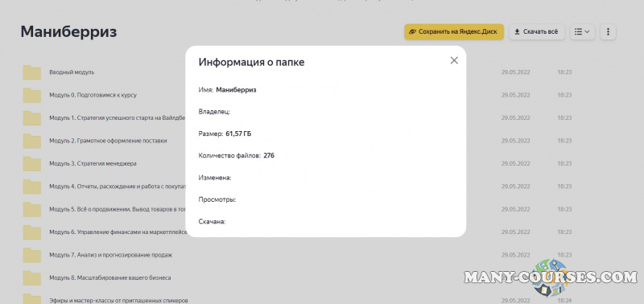Click the Изменена label in dialog
The height and width of the screenshot is (304, 644).
click(x=215, y=178)
